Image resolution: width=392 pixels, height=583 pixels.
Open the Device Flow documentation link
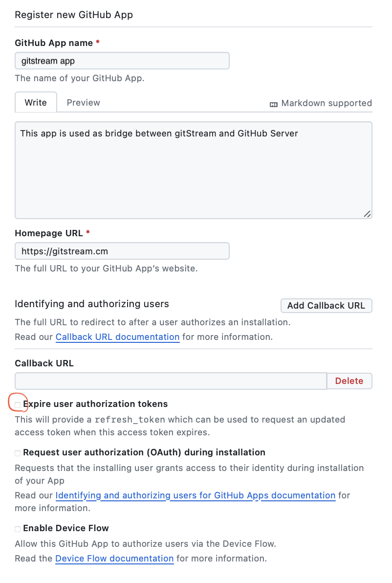114,558
